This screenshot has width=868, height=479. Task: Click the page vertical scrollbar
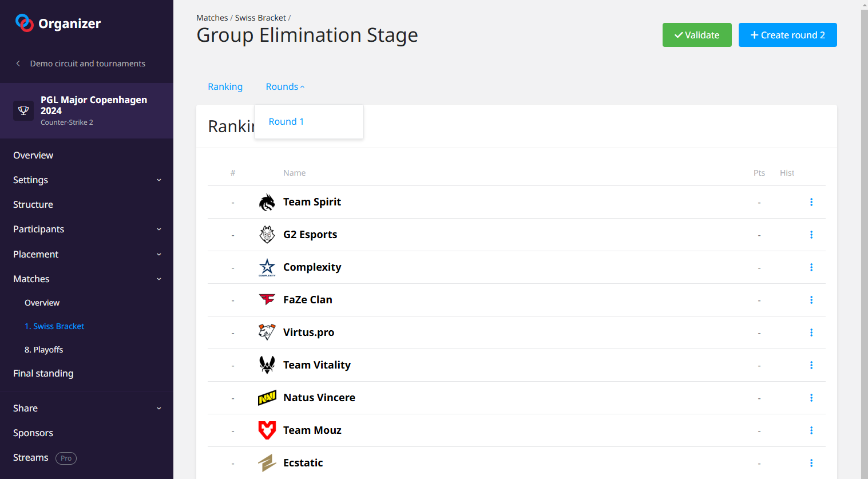(864, 229)
